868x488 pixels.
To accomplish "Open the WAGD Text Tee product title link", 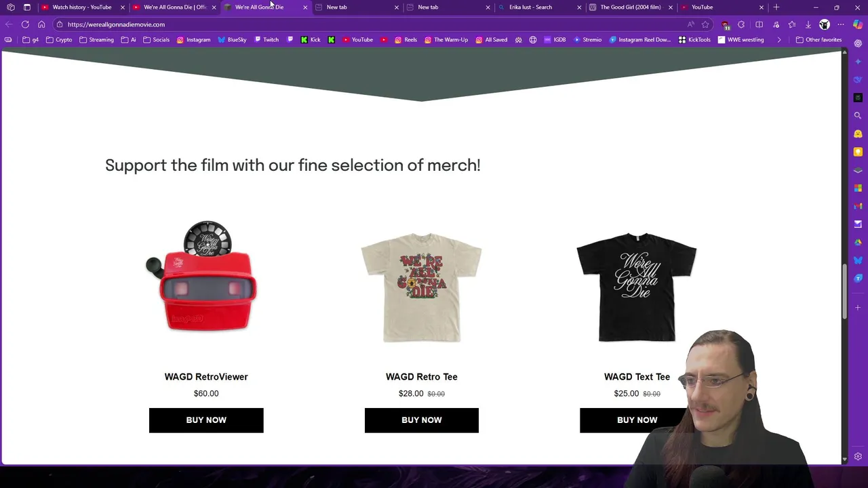I will (637, 377).
